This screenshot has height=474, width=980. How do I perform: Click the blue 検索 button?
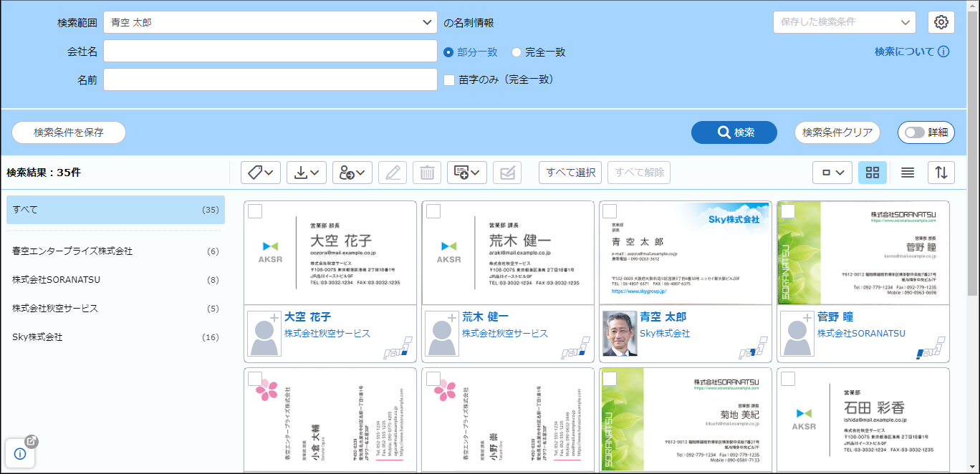(734, 132)
